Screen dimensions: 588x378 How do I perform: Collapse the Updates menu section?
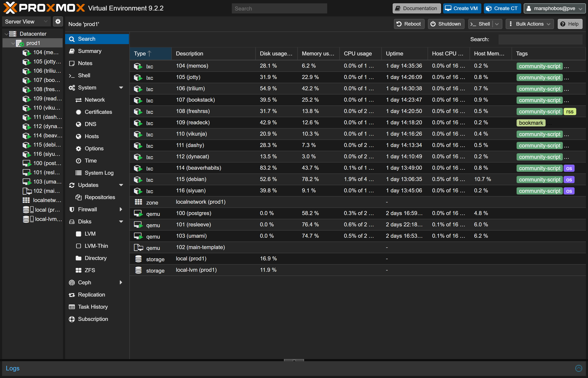coord(121,185)
